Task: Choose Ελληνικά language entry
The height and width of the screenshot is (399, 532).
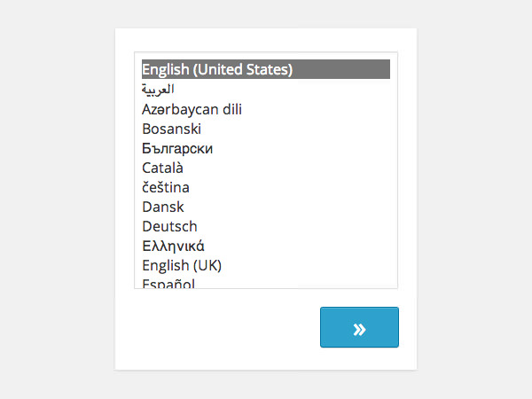Action: click(x=173, y=246)
